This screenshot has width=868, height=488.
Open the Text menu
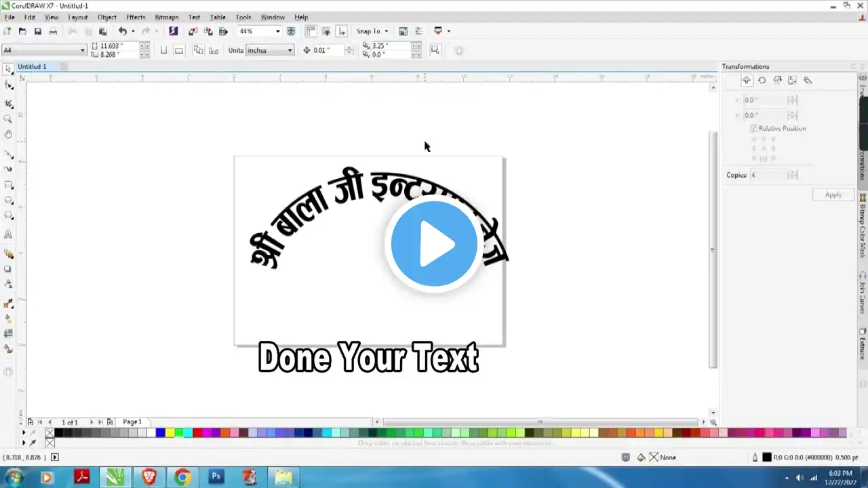click(x=194, y=17)
